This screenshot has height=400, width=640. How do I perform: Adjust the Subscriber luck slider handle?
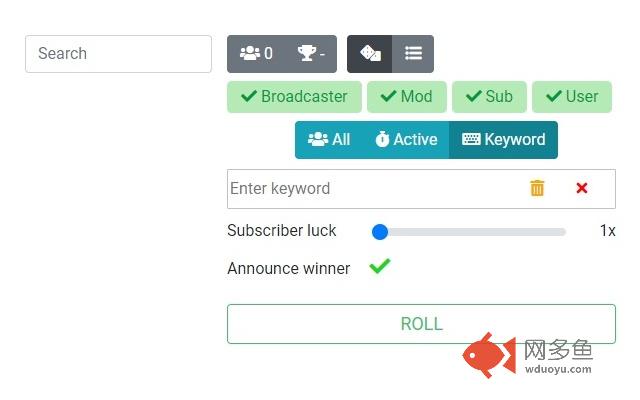tap(380, 231)
